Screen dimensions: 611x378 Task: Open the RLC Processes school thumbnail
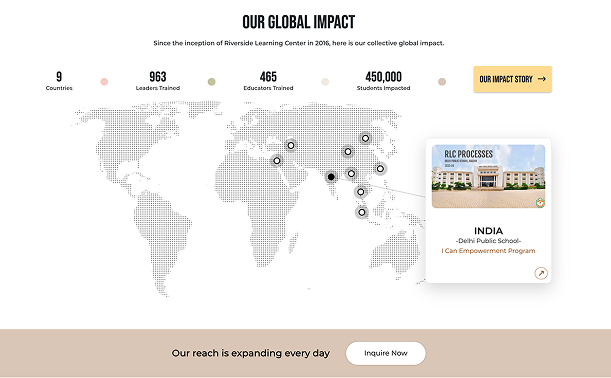click(x=488, y=176)
